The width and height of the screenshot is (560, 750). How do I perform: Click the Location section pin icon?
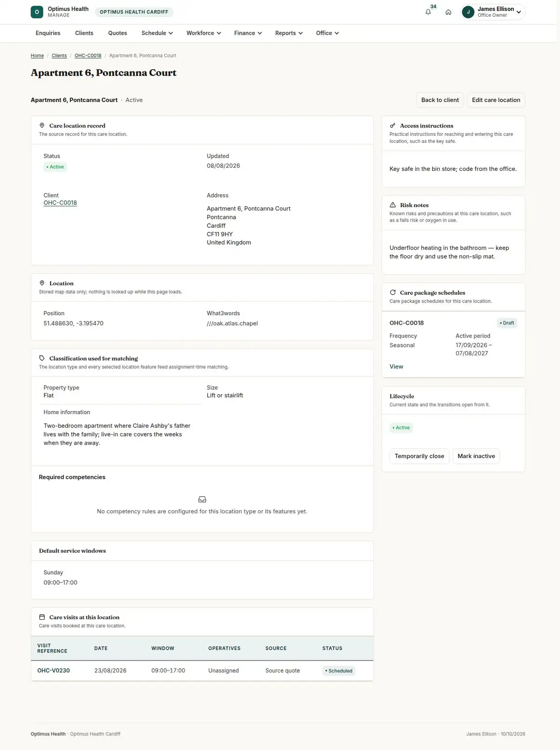point(42,283)
